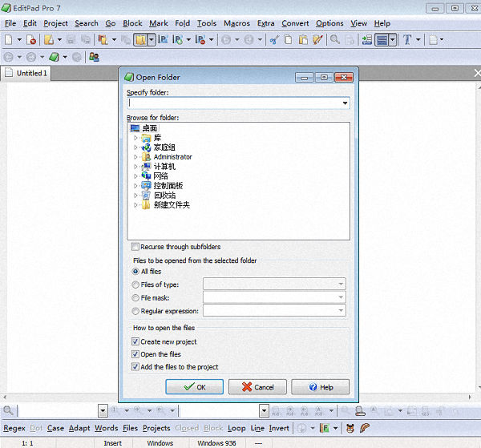Image resolution: width=481 pixels, height=448 pixels.
Task: Click the Windows 936 encoding in status bar
Action: (216, 443)
